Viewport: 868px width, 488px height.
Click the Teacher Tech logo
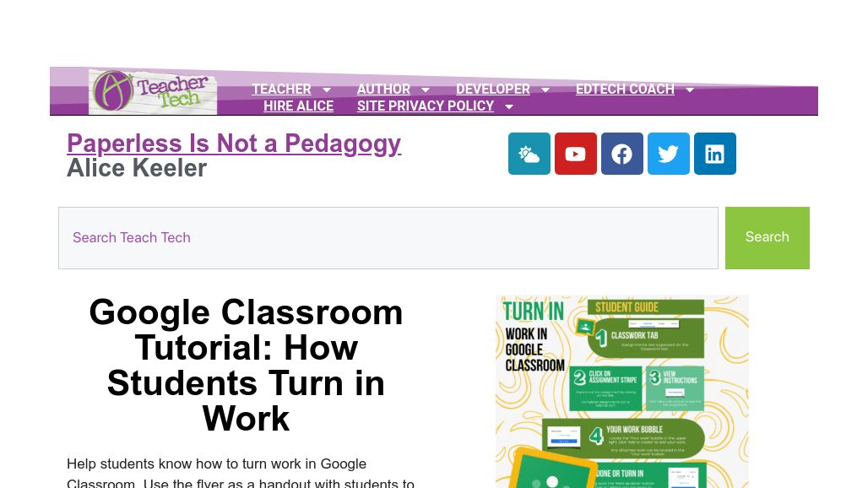153,92
